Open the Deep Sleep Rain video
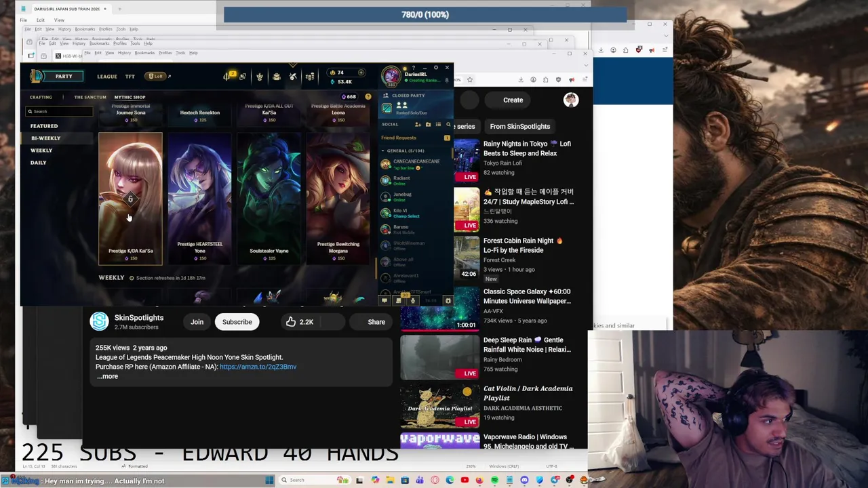Viewport: 868px width, 488px height. (527, 344)
